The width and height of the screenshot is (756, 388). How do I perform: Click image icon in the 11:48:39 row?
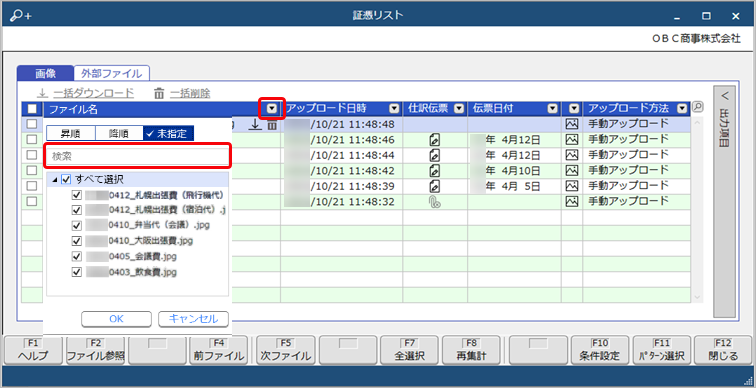(571, 186)
